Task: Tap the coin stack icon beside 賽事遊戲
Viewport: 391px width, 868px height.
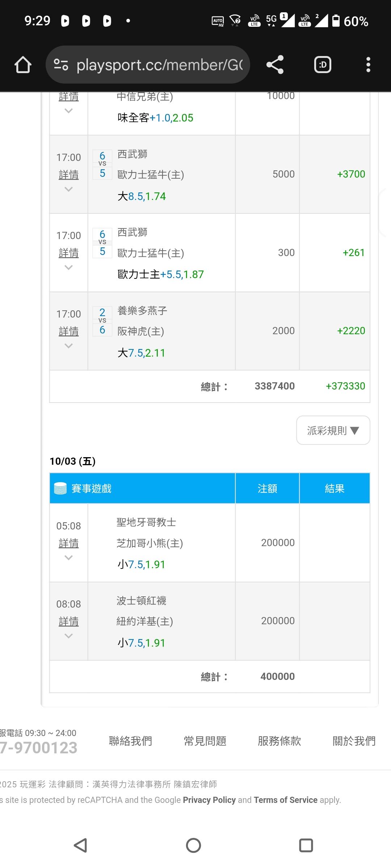Action: click(x=60, y=489)
